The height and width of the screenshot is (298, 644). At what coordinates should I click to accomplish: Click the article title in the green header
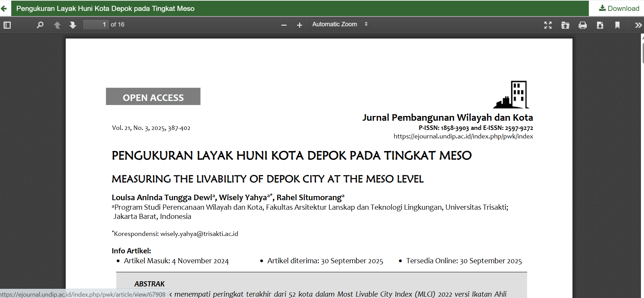coord(105,9)
